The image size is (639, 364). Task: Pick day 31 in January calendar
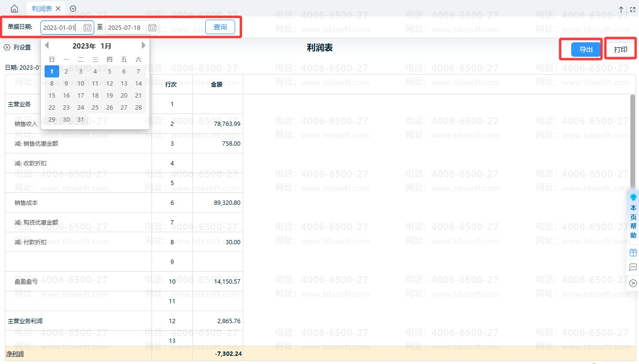click(81, 120)
